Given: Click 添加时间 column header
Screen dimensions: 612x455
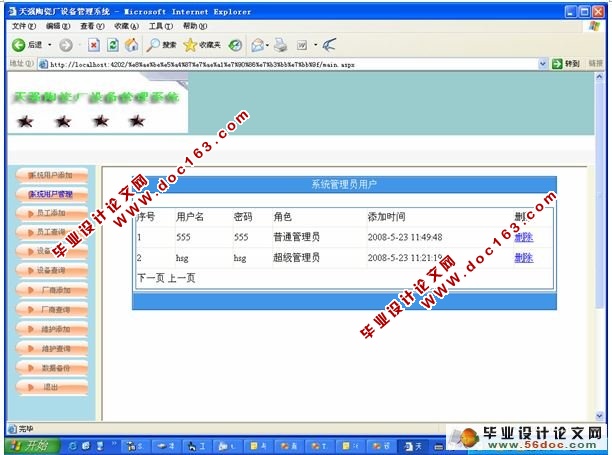Looking at the screenshot, I should [x=386, y=217].
